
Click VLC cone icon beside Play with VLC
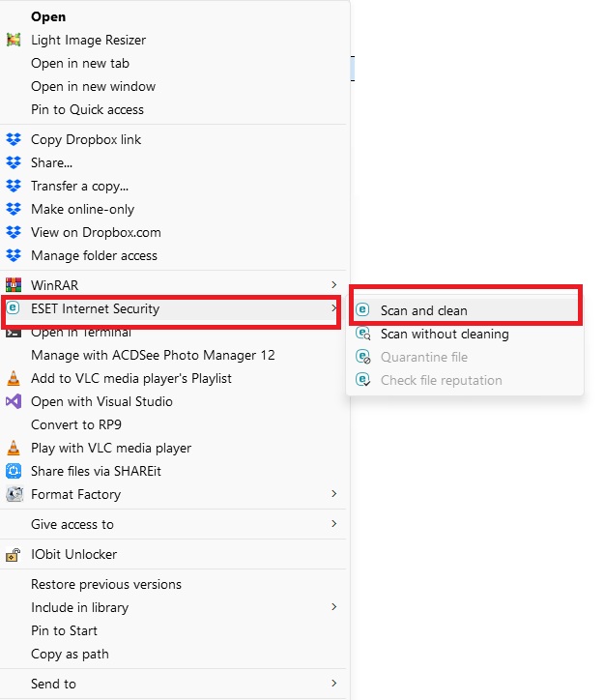point(14,448)
